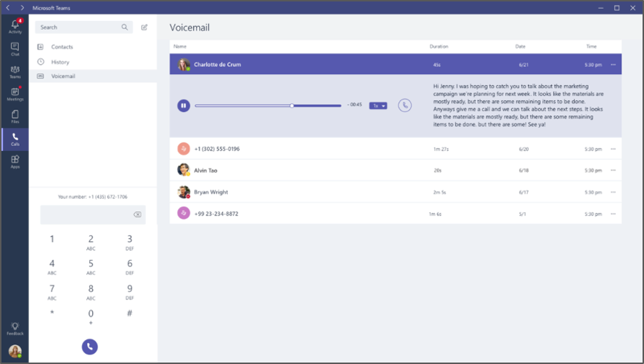
Task: Sort by the Date column header
Action: click(x=521, y=46)
